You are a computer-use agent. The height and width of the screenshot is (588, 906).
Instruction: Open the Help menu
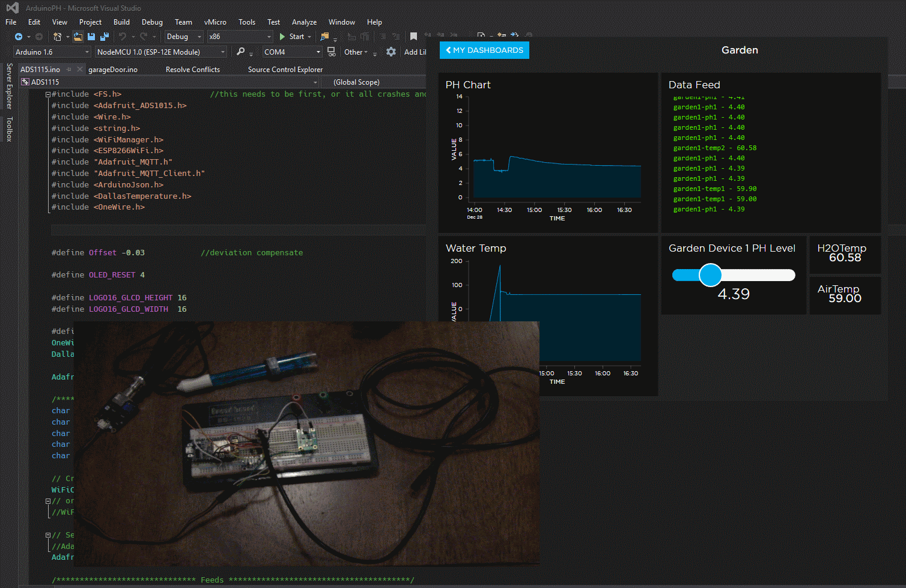tap(374, 22)
